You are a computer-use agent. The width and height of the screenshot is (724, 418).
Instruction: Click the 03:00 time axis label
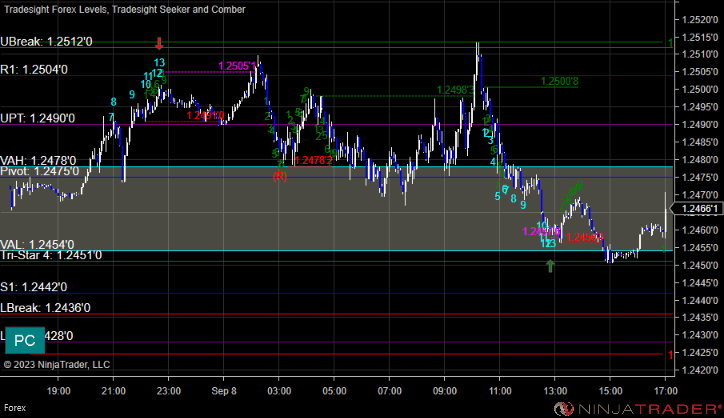[279, 391]
